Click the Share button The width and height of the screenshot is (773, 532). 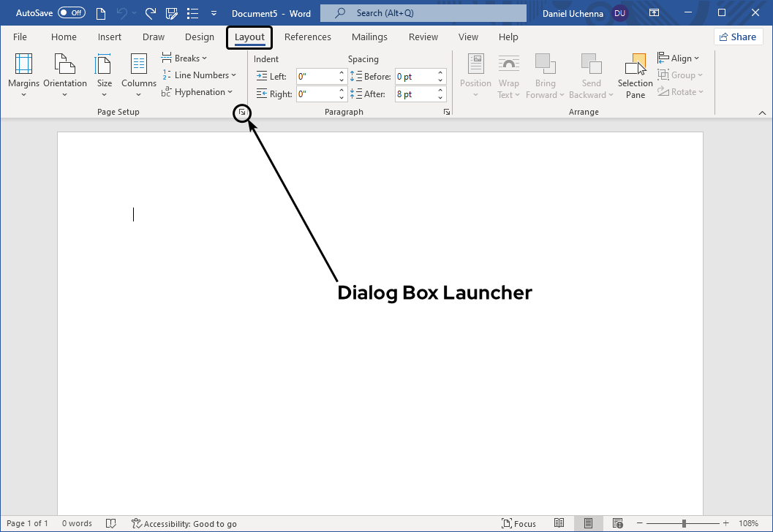(x=737, y=37)
